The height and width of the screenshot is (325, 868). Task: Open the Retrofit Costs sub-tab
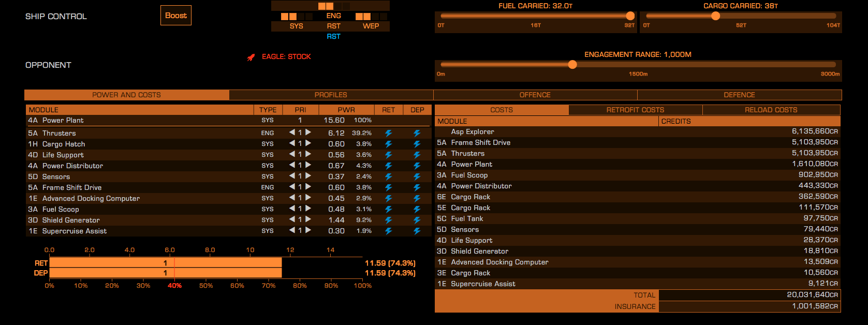(636, 110)
